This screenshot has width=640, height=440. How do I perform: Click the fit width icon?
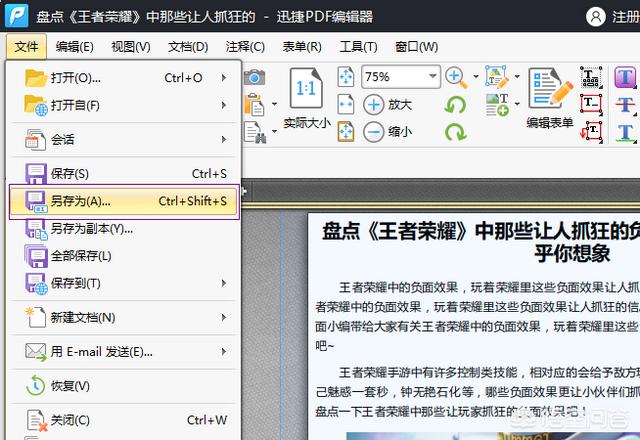click(346, 104)
